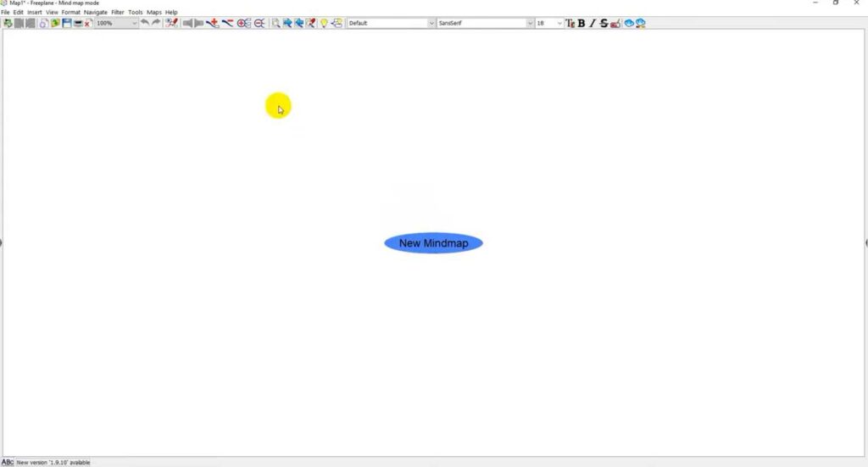Open the Navigate menu
The image size is (868, 467).
tap(95, 12)
